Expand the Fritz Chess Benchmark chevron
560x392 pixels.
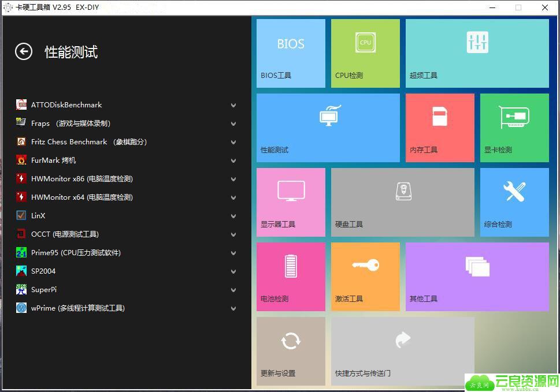[233, 143]
